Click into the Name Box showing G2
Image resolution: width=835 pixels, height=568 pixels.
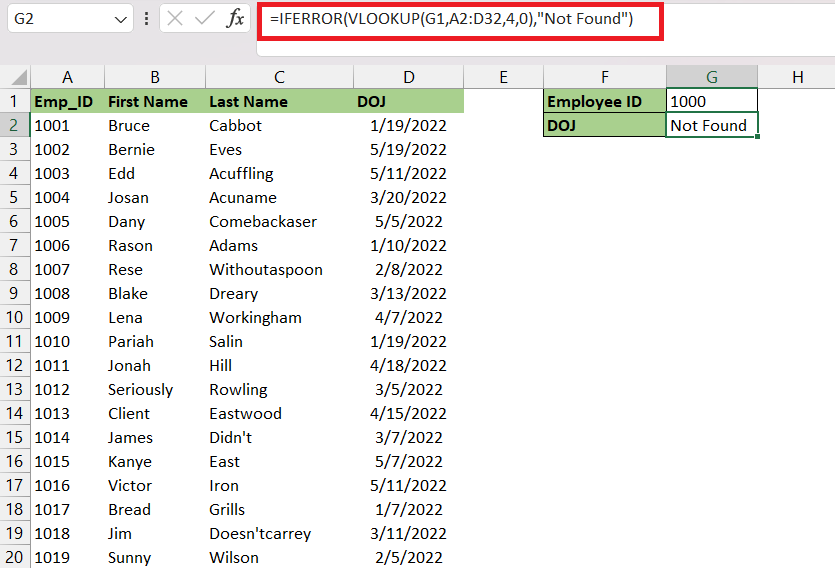click(61, 19)
